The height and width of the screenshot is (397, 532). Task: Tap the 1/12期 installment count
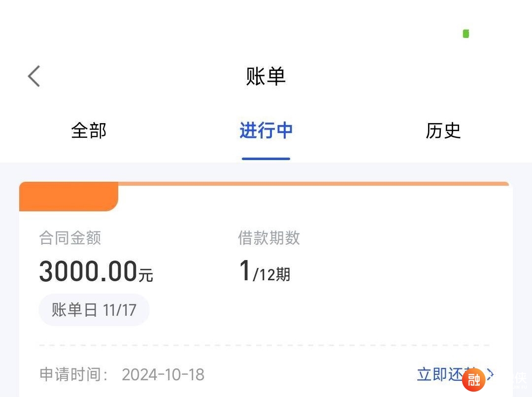click(x=265, y=271)
